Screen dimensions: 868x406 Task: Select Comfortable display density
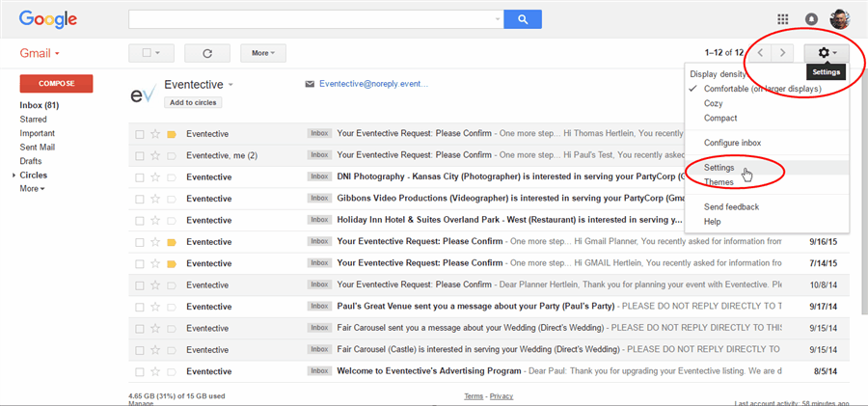763,89
